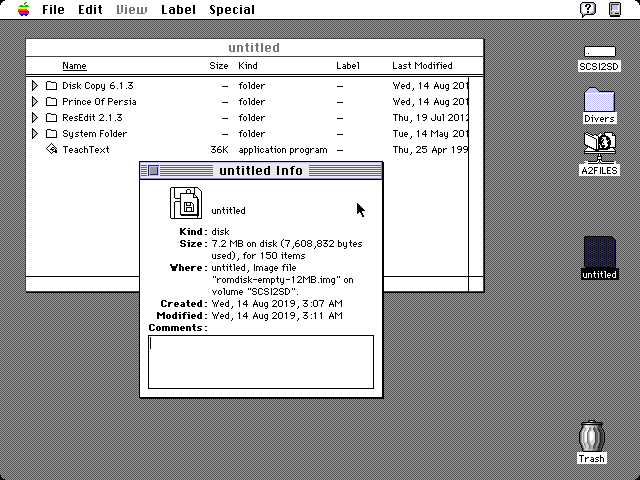Image resolution: width=640 pixels, height=480 pixels.
Task: Expand the System Folder triangle
Action: (35, 133)
